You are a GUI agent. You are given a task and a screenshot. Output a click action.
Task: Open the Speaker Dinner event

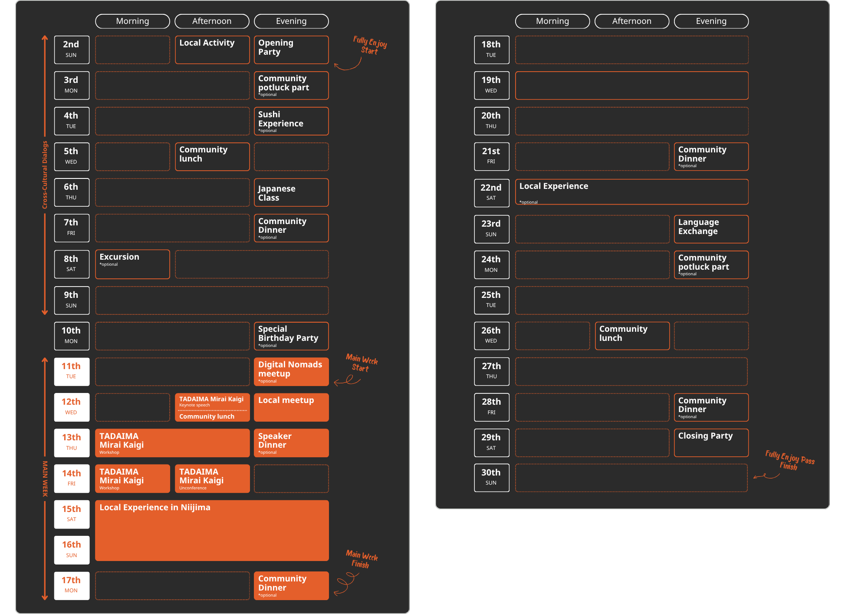pyautogui.click(x=291, y=443)
